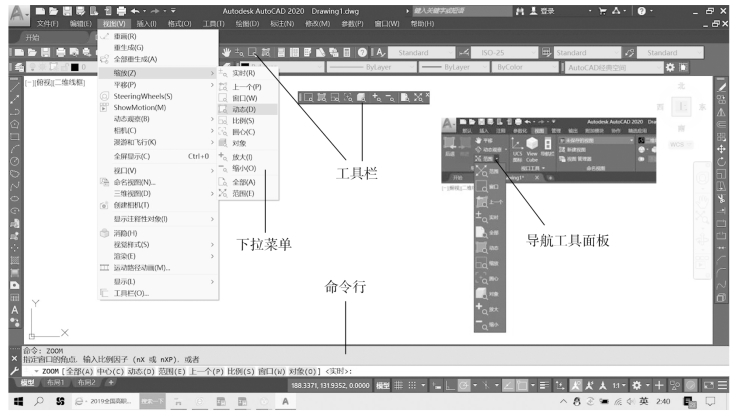Open the AutoCAD classic workspace dropdown
Screen dimensions: 742x418
tap(614, 67)
